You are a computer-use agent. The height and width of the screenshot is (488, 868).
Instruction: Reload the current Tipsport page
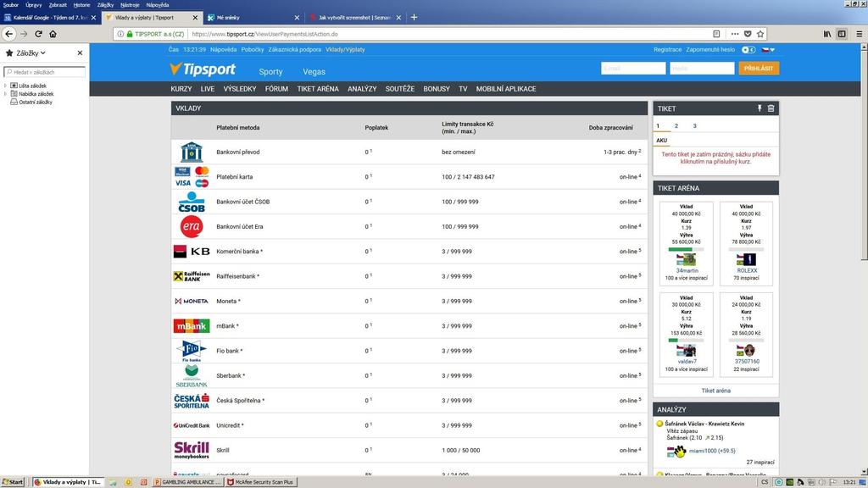pos(38,34)
